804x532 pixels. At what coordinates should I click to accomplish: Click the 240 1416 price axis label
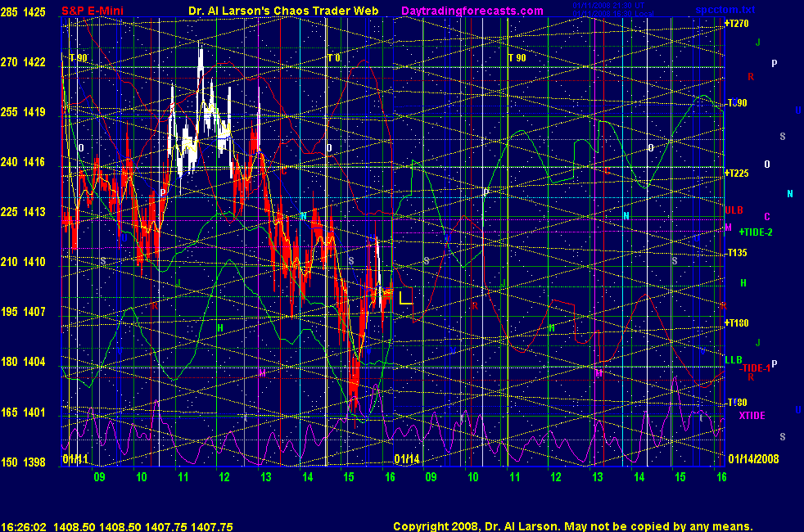[x=23, y=162]
